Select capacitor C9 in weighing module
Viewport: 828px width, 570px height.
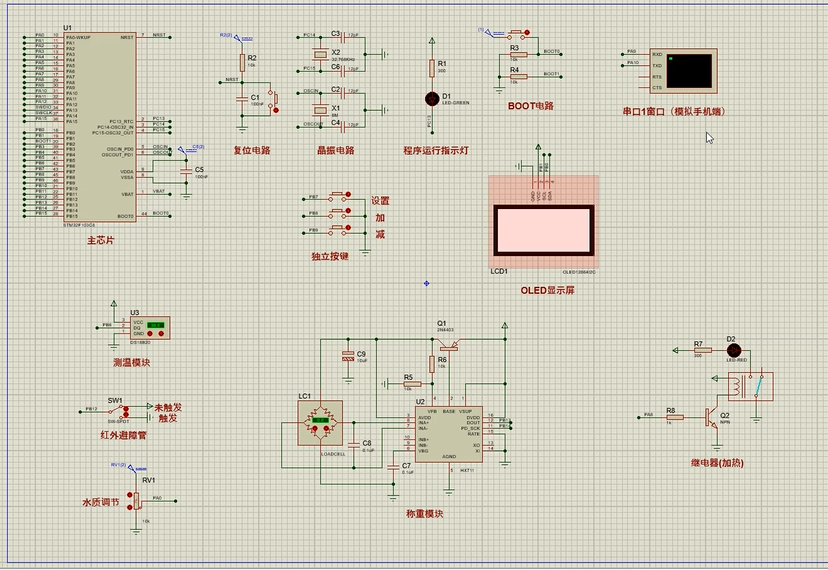click(x=347, y=356)
